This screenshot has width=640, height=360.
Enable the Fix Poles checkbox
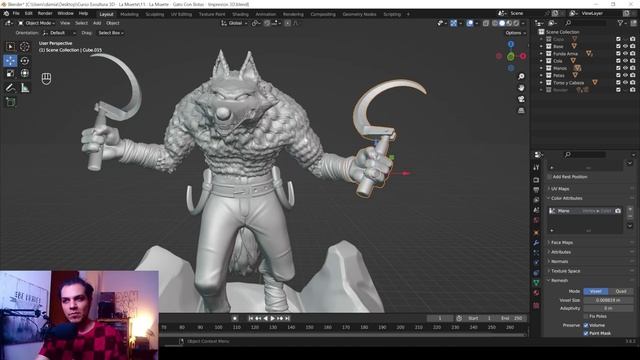click(x=586, y=316)
